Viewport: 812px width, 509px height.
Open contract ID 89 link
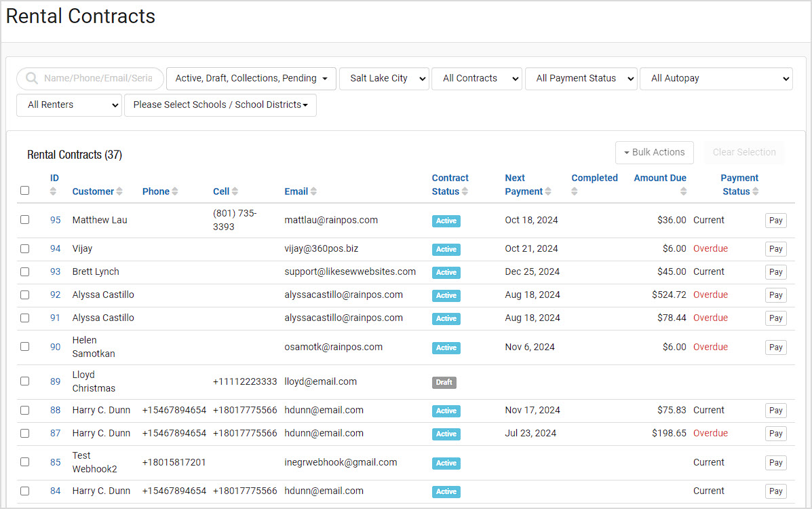coord(56,381)
